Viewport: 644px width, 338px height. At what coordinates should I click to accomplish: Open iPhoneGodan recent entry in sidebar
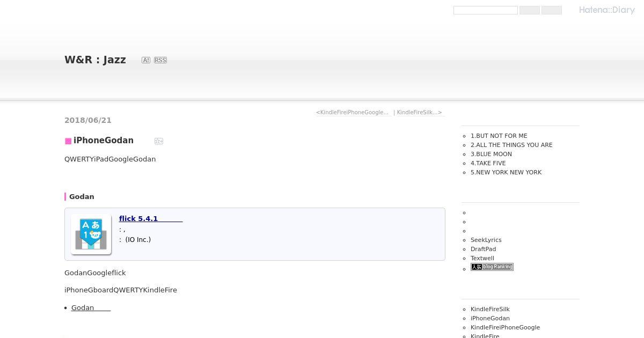point(490,318)
